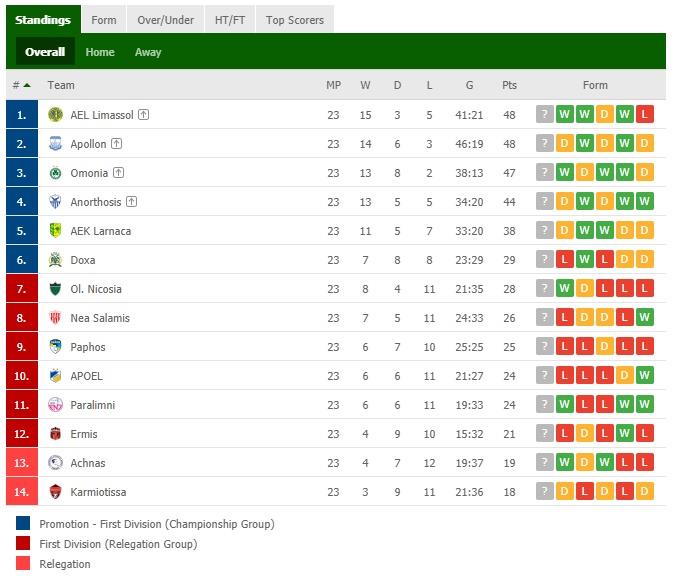675x576 pixels.
Task: Open the Ol. Nicosia team link
Action: 96,289
